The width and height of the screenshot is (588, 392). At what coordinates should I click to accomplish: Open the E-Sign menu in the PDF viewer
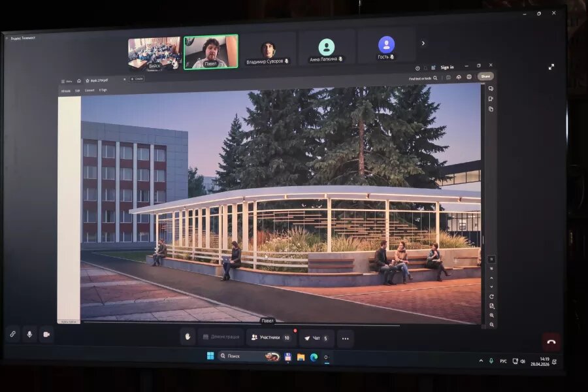click(x=103, y=90)
